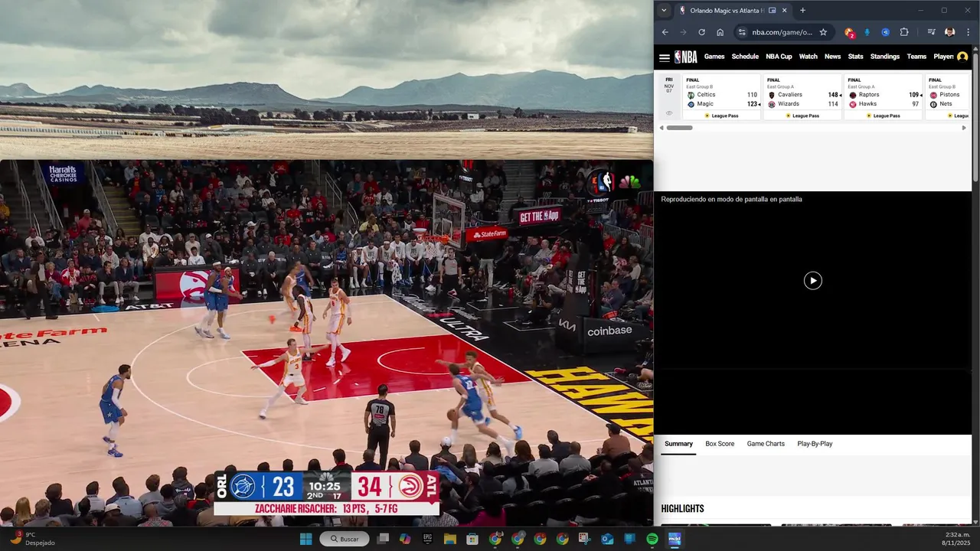Open the Chrome profile avatar

pyautogui.click(x=949, y=32)
